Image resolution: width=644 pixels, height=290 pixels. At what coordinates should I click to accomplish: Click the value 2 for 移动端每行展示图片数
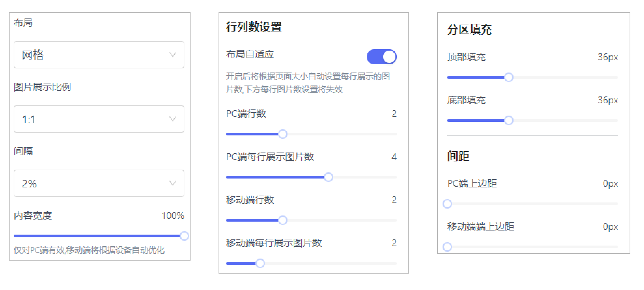pyautogui.click(x=394, y=243)
